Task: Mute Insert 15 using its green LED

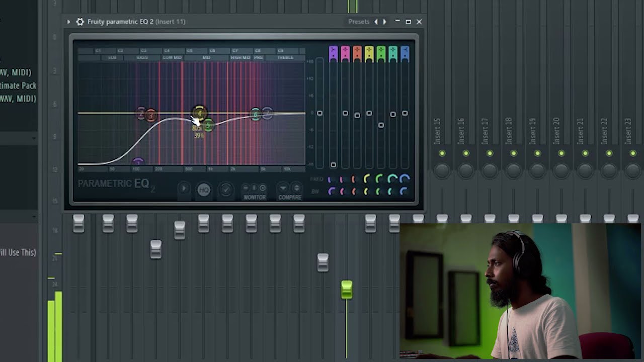Action: click(x=442, y=153)
